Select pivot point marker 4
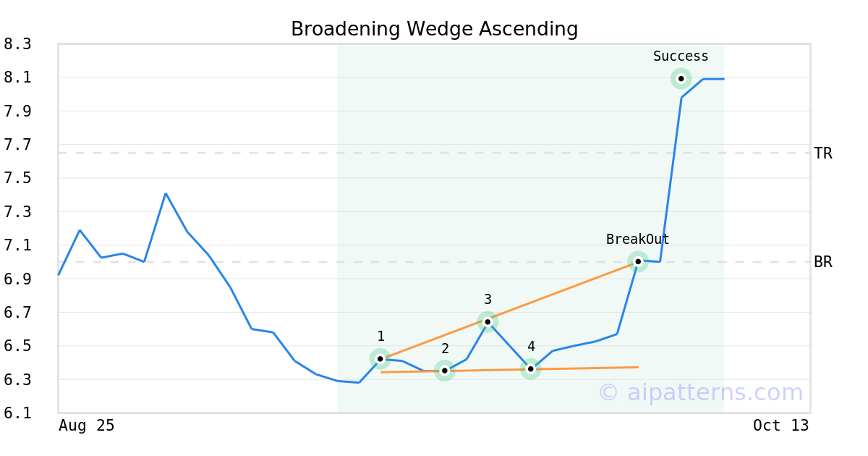The height and width of the screenshot is (456, 868). (x=531, y=369)
